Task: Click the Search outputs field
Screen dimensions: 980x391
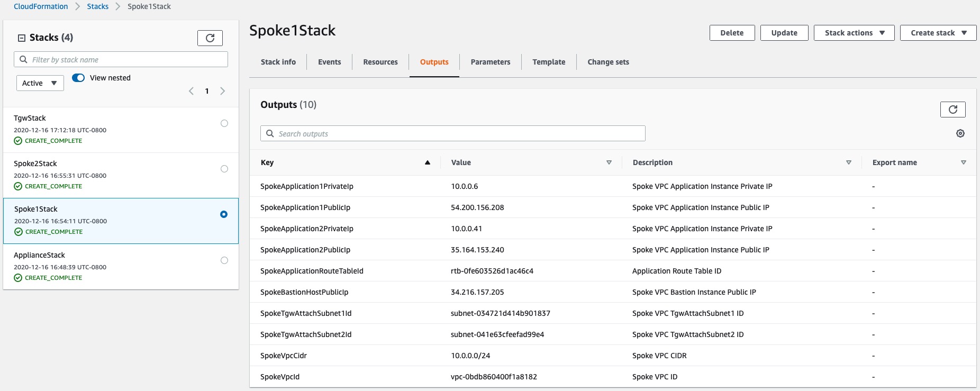Action: tap(453, 133)
